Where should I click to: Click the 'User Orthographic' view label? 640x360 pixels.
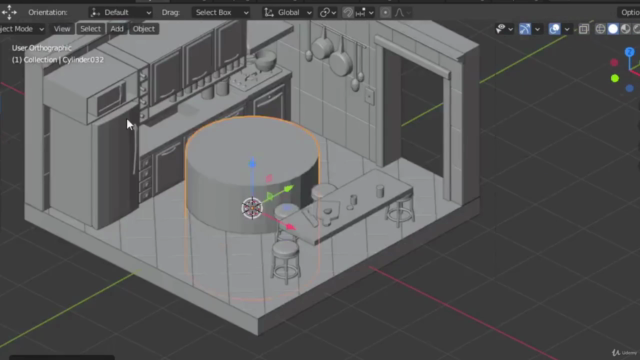coord(42,48)
